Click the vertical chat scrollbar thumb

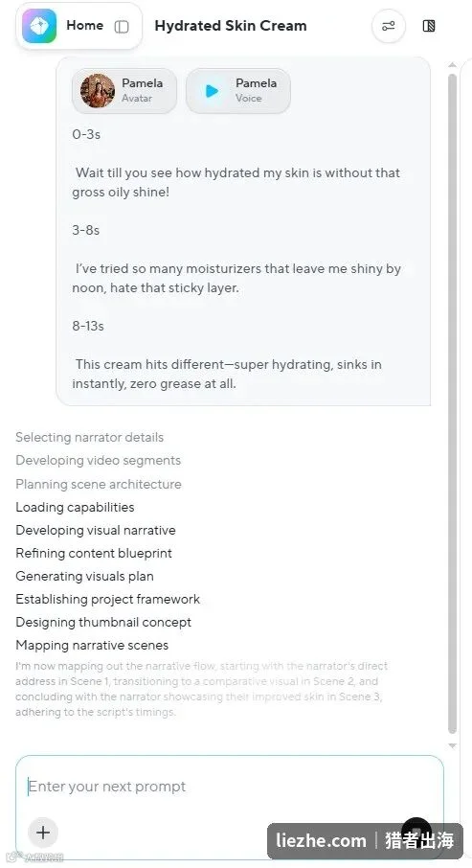coord(452,404)
